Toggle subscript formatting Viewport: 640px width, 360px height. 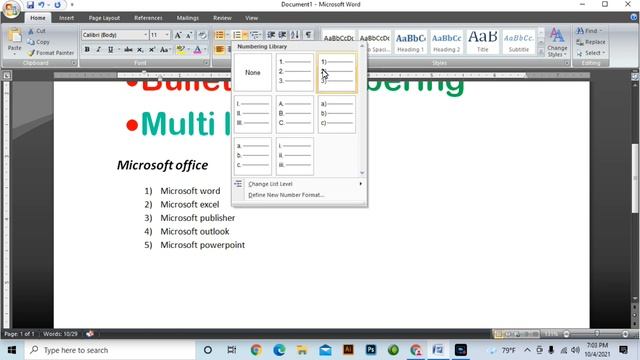coord(140,49)
